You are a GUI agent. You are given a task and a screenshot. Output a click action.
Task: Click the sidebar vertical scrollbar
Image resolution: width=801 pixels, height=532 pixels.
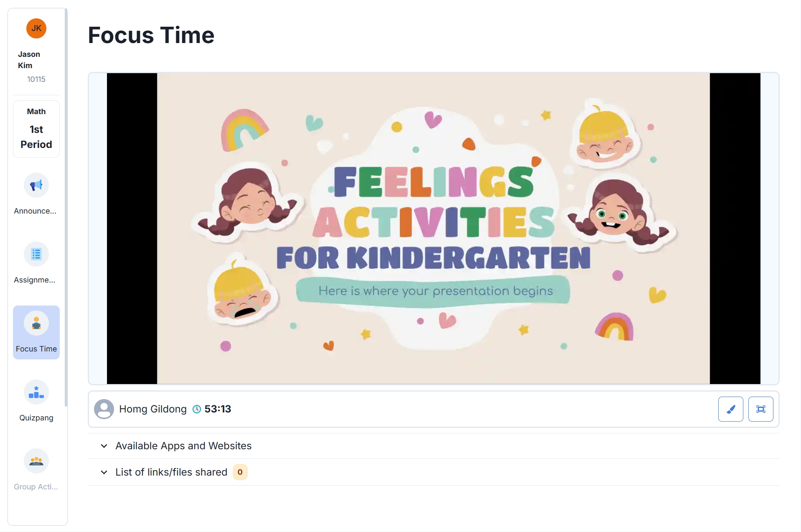(66, 207)
